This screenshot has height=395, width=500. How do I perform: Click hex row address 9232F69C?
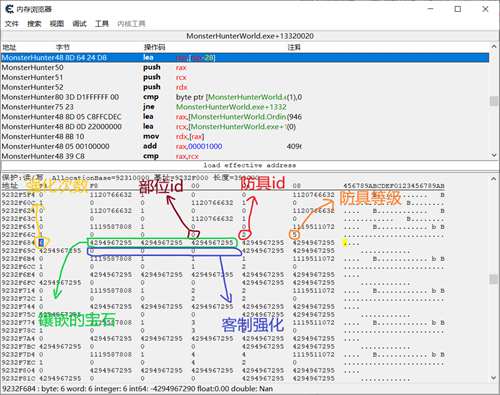(x=18, y=251)
